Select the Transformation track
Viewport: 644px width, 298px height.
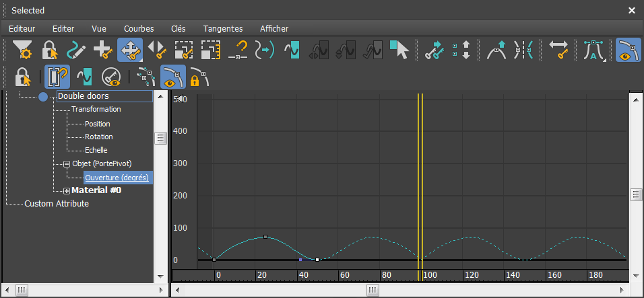[96, 110]
